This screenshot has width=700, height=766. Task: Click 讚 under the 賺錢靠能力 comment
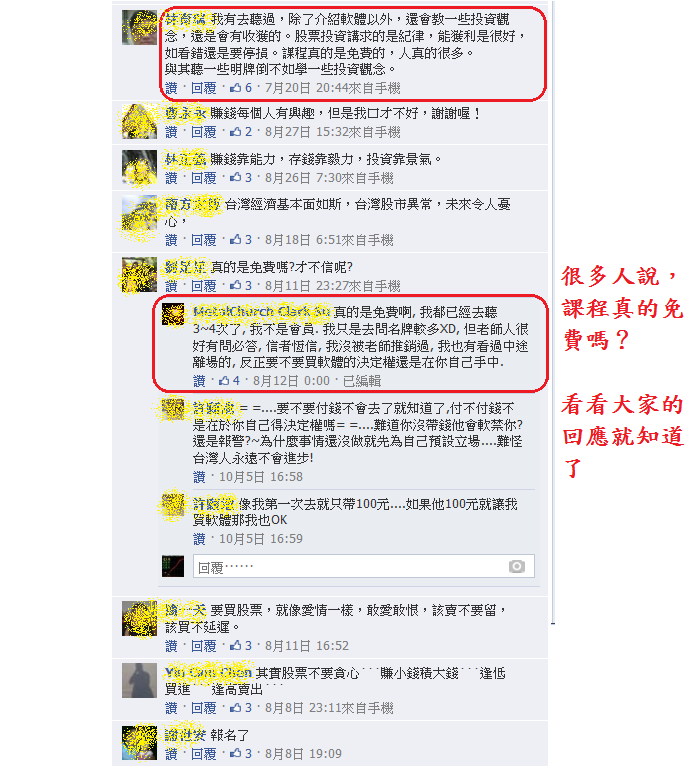171,178
